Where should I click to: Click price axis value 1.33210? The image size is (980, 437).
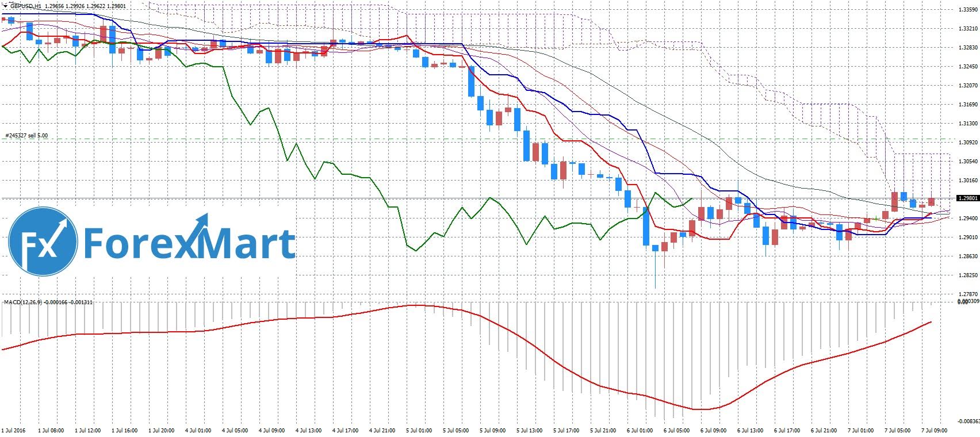point(967,28)
